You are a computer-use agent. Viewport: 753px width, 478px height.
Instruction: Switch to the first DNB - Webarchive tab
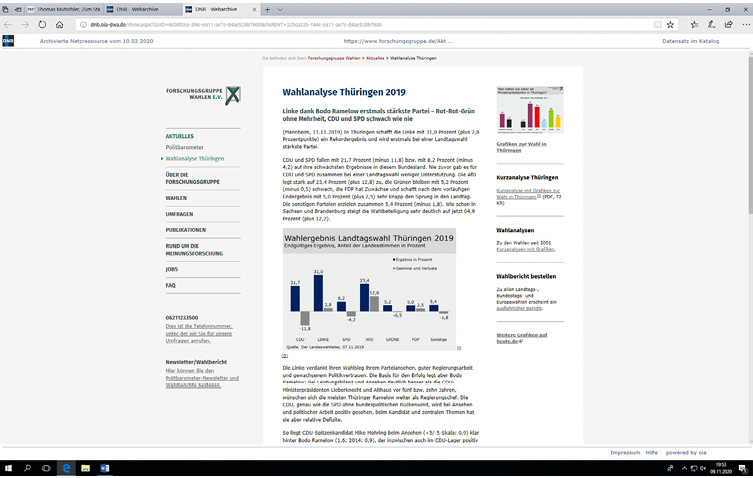click(x=143, y=9)
